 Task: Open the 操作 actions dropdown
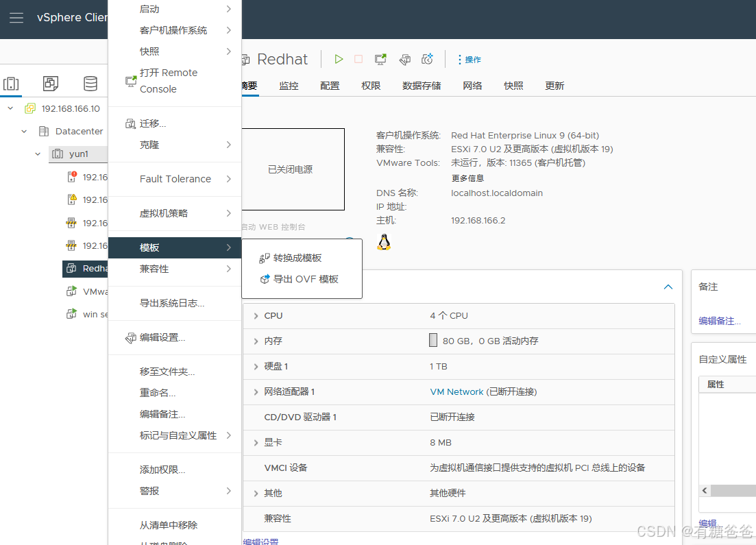[469, 60]
